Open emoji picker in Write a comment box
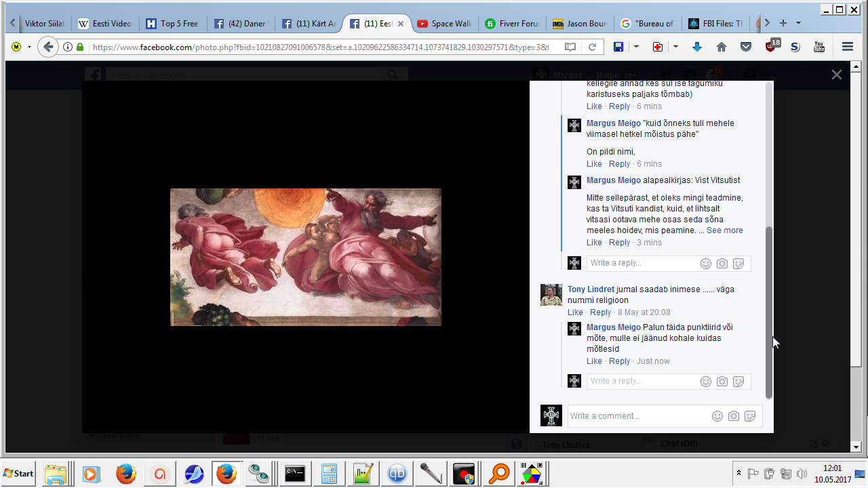The height and width of the screenshot is (488, 868). 717,416
